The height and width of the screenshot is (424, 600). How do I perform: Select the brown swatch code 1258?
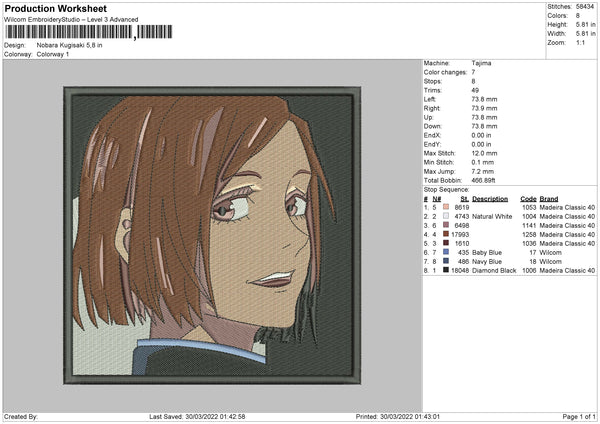coord(446,234)
